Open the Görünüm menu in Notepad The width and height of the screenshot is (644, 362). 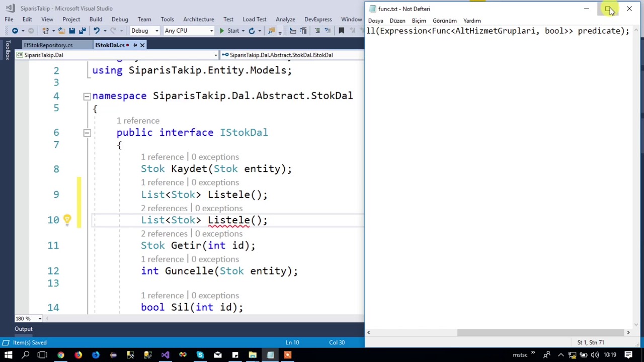click(445, 21)
